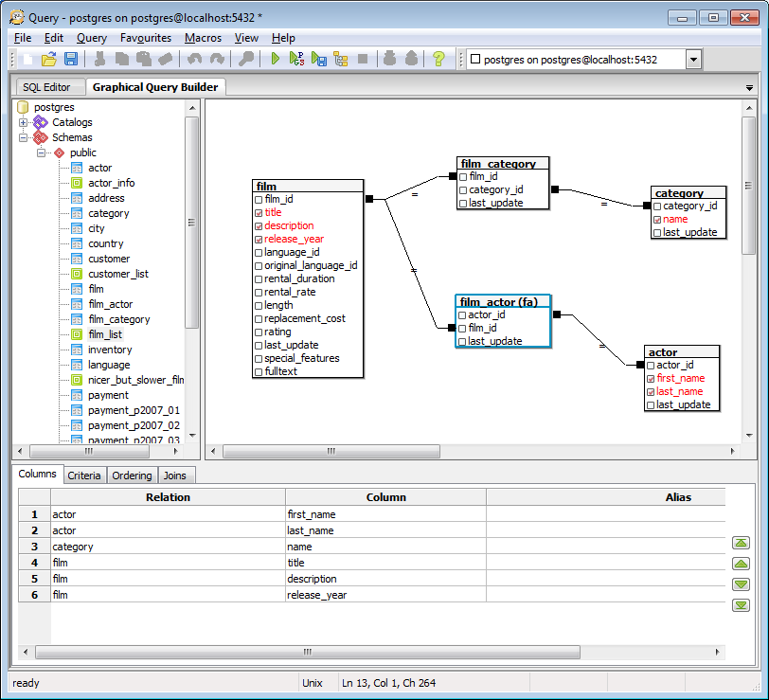Viewport: 769px width, 700px height.
Task: Check last_update in the actor table
Action: [x=652, y=404]
